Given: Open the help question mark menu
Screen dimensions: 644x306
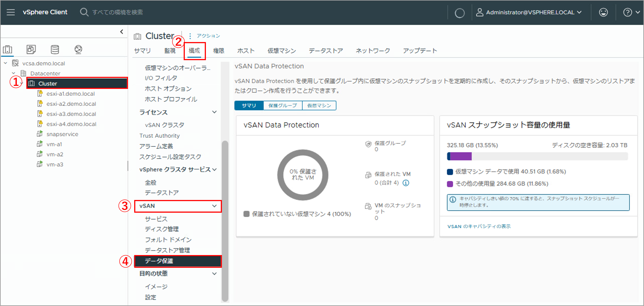Looking at the screenshot, I should 627,12.
